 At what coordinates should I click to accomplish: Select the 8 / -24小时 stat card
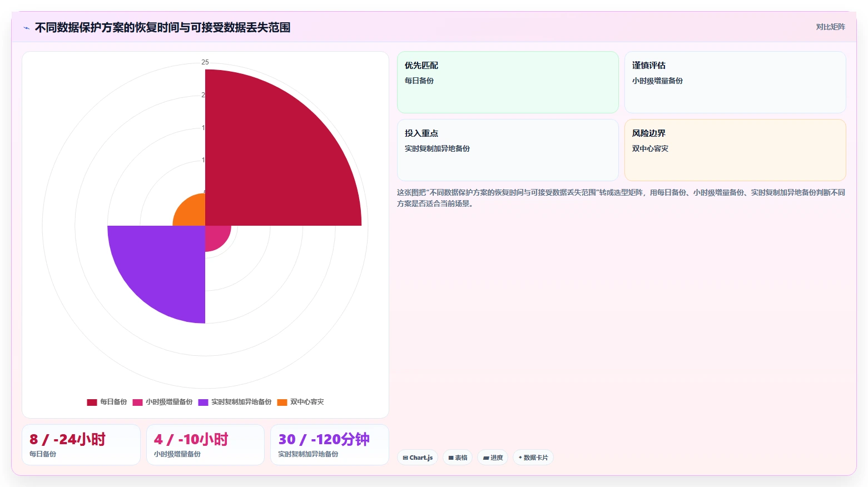coord(81,445)
